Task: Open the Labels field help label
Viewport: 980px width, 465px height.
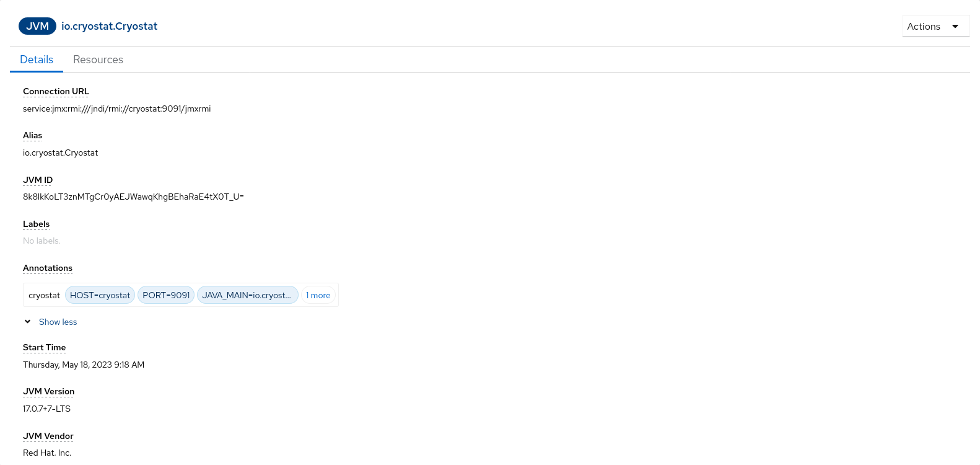Action: pos(36,224)
